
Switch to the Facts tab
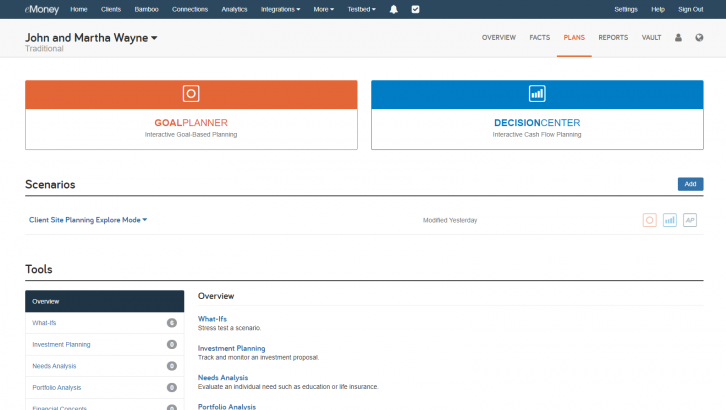click(x=540, y=37)
